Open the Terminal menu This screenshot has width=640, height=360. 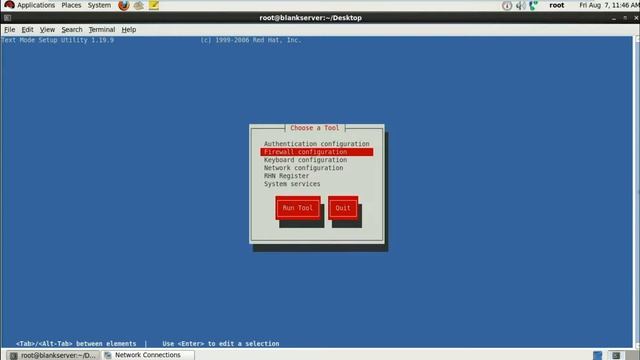pyautogui.click(x=102, y=29)
